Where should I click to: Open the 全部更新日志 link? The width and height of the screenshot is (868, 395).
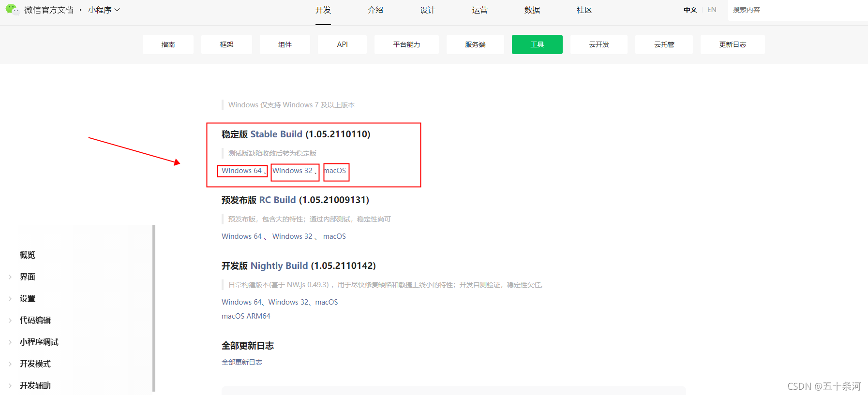pos(242,362)
